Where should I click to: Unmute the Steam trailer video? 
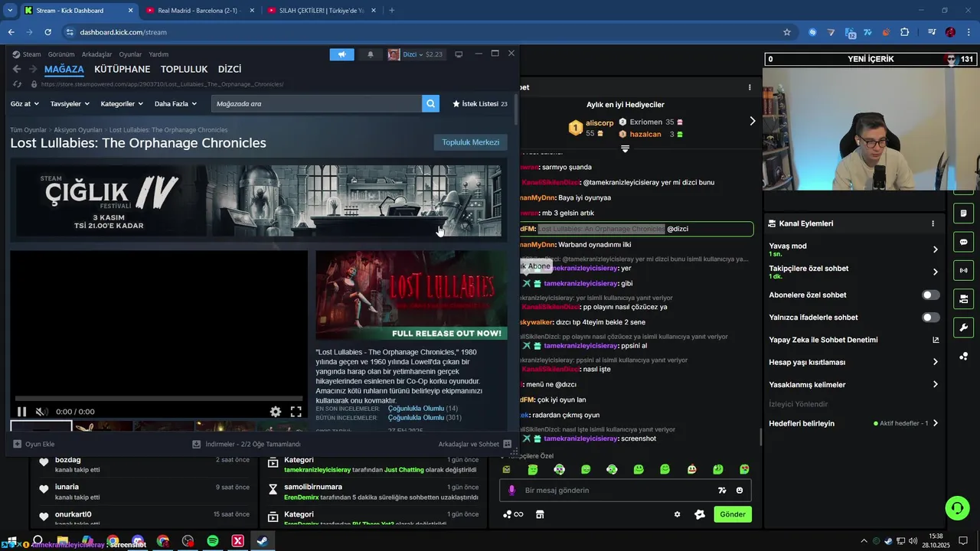(x=41, y=412)
